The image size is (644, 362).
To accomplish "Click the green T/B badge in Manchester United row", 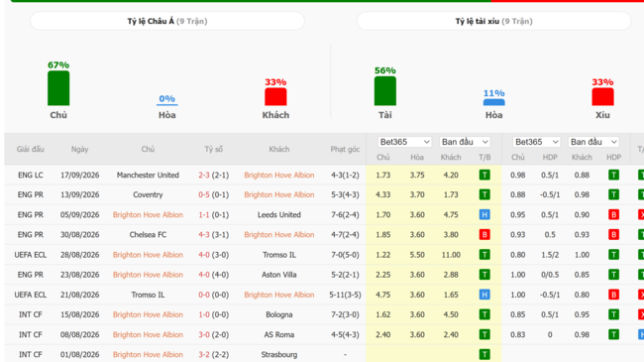I will click(x=484, y=175).
